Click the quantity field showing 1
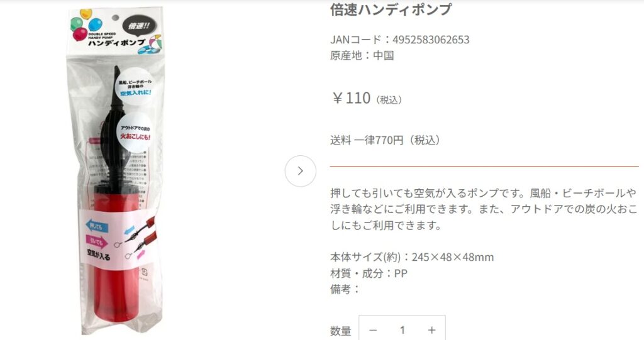The image size is (644, 340). click(402, 330)
